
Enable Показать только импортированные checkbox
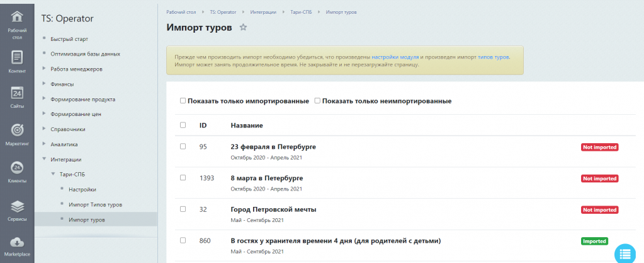click(x=183, y=101)
